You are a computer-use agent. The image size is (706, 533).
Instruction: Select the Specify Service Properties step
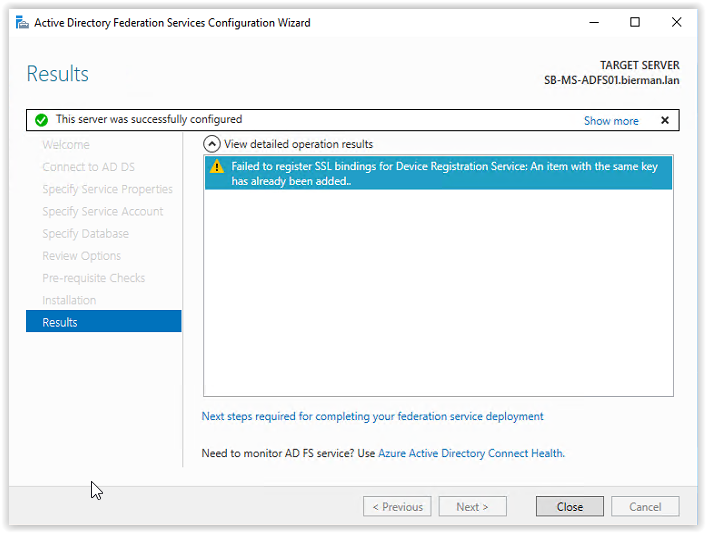(x=107, y=189)
